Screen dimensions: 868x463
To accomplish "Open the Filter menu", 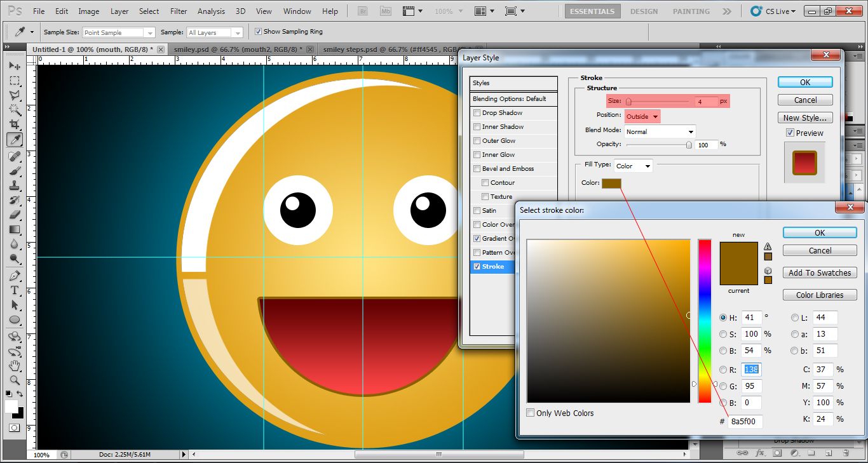I will point(178,11).
